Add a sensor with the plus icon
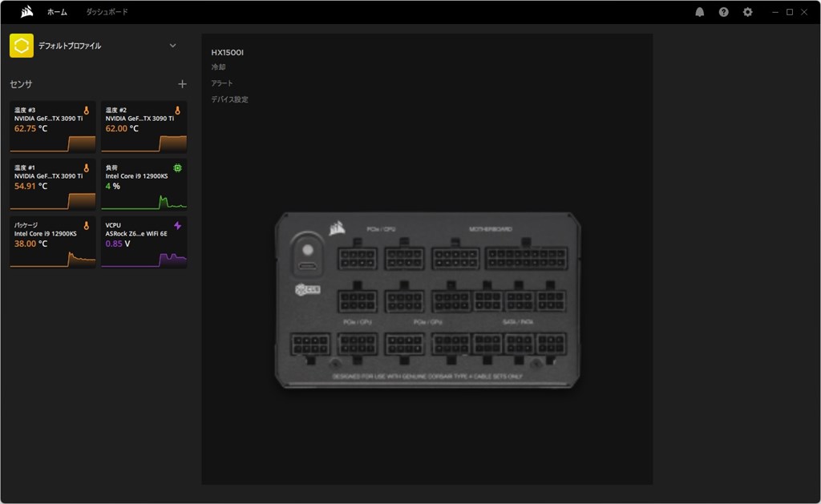The width and height of the screenshot is (821, 504). pyautogui.click(x=182, y=84)
